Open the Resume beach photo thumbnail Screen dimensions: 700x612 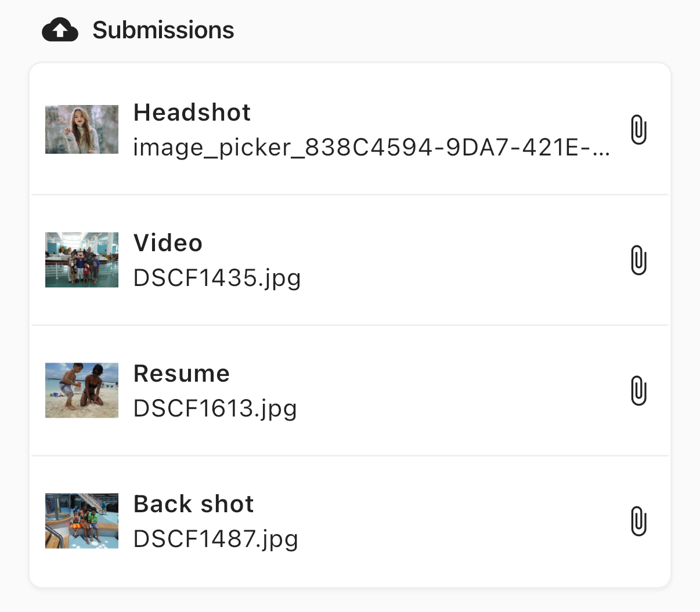coord(82,390)
